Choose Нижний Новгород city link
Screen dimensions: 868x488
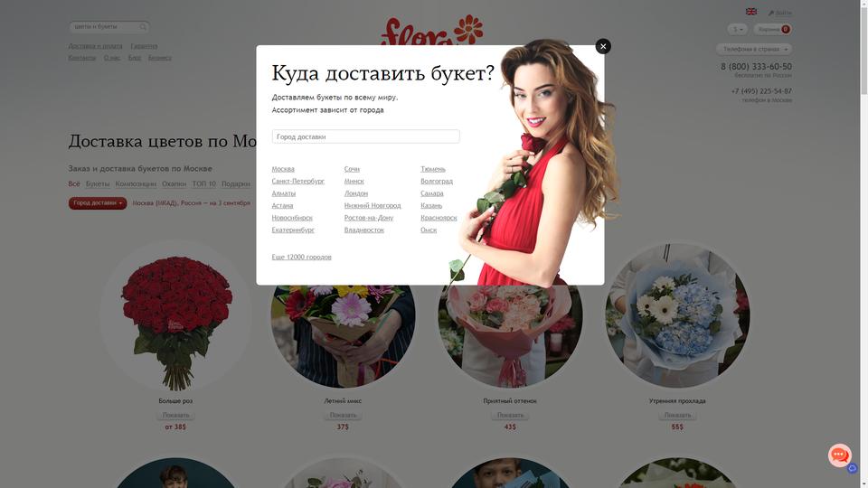point(373,206)
